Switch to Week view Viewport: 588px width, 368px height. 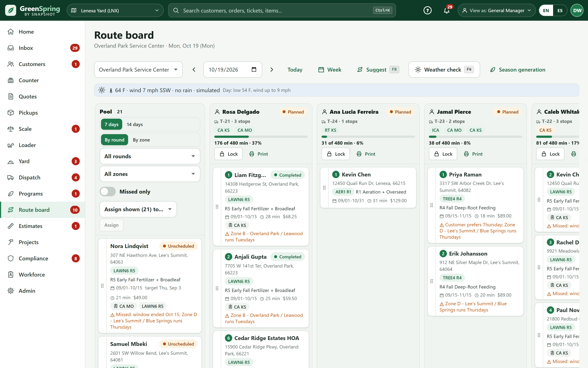[330, 70]
